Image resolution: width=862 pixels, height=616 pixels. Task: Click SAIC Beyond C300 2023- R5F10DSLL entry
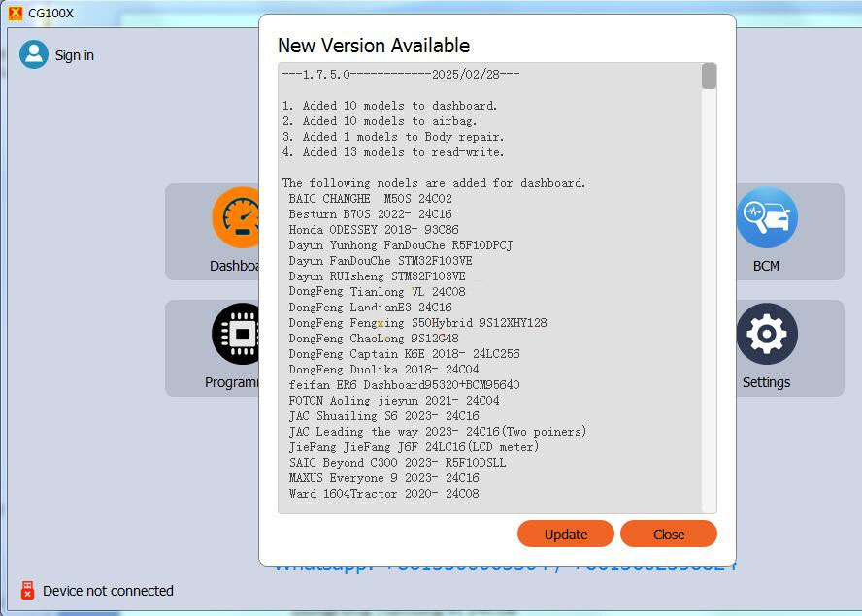tap(397, 463)
